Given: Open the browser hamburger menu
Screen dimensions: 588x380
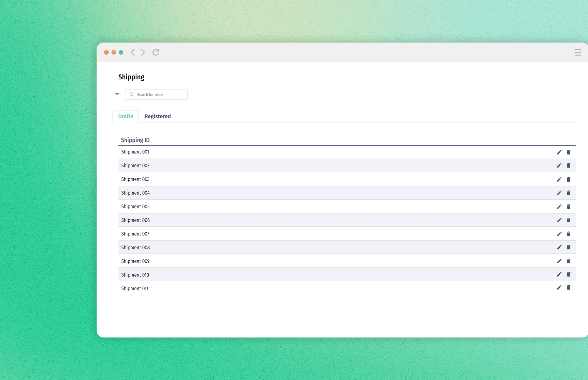Looking at the screenshot, I should (578, 52).
